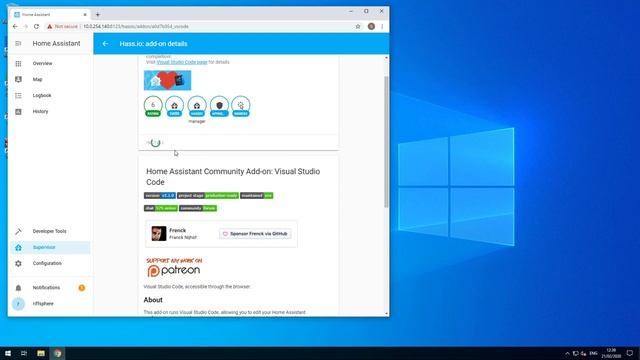This screenshot has height=360, width=640.
Task: Bookmark this page with the star icon
Action: tap(358, 27)
